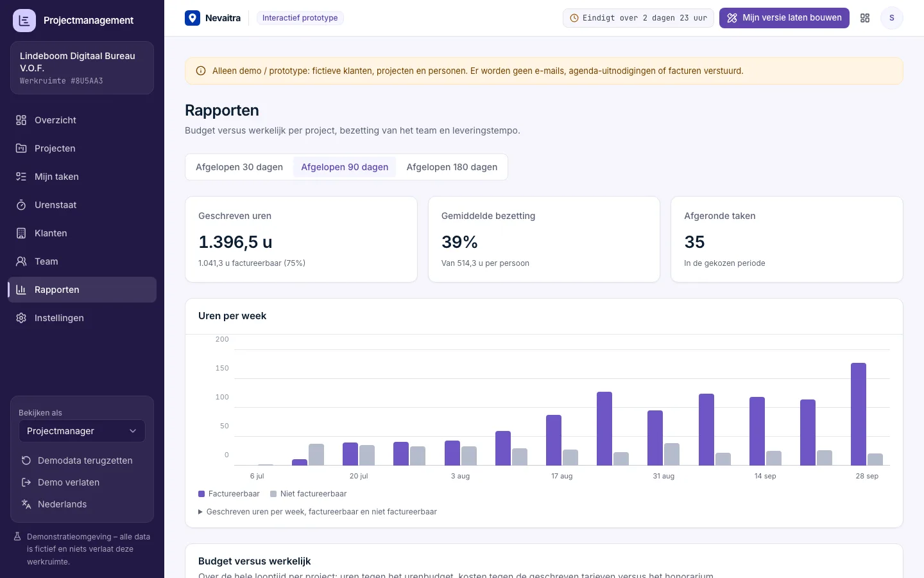This screenshot has height=578, width=924.
Task: Click the Urenstaat stopwatch icon
Action: click(x=21, y=205)
